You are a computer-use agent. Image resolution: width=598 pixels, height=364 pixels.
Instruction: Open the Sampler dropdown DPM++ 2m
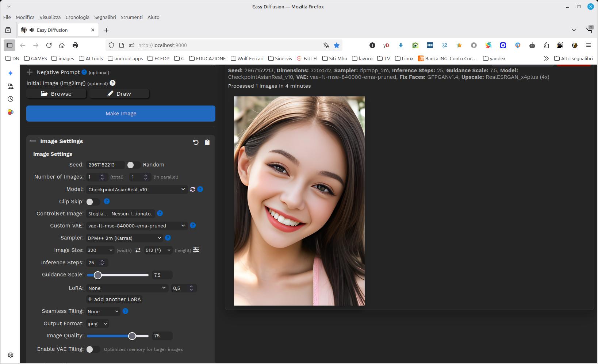pyautogui.click(x=124, y=238)
